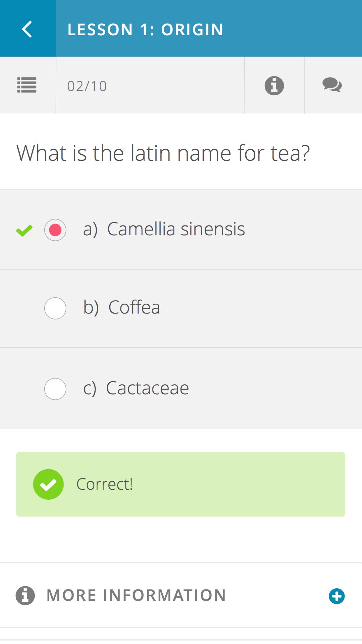Click the info icon in toolbar
The height and width of the screenshot is (644, 362).
coord(274,86)
